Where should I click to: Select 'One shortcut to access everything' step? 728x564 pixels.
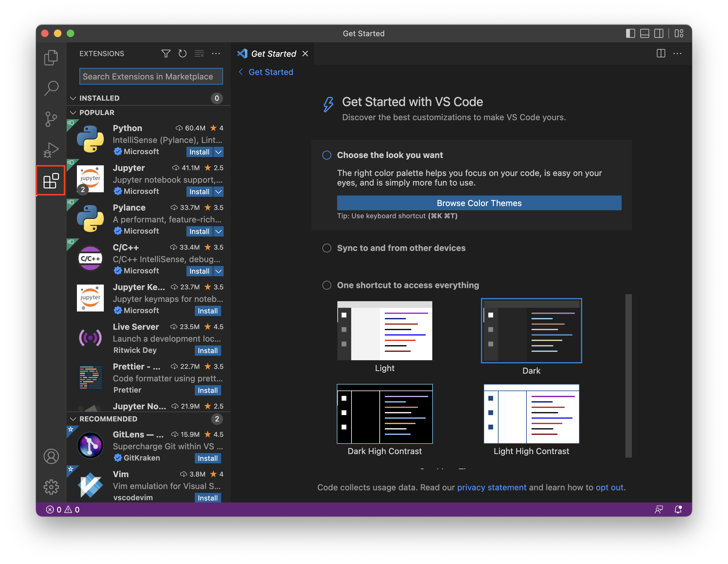[x=327, y=285]
